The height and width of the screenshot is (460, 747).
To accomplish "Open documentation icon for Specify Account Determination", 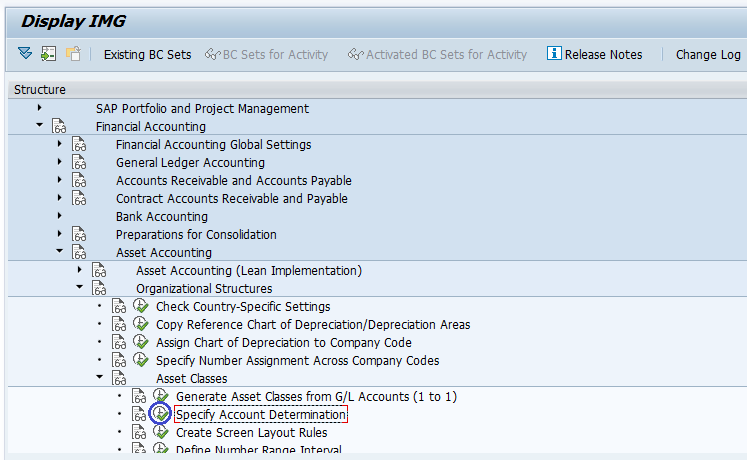I will (139, 414).
